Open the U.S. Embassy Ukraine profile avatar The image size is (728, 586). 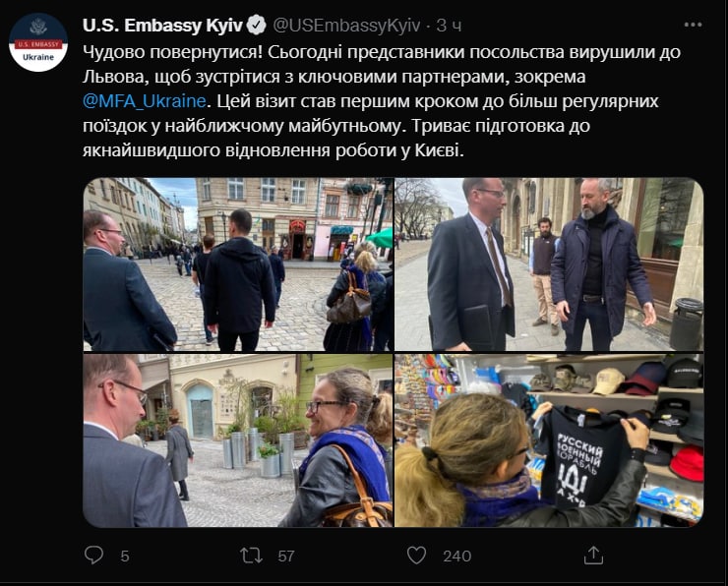click(38, 42)
